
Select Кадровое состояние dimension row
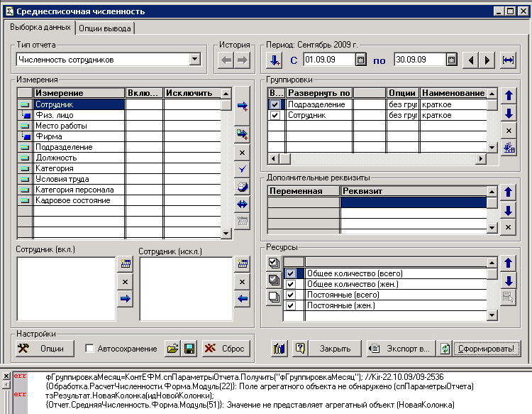pyautogui.click(x=118, y=200)
